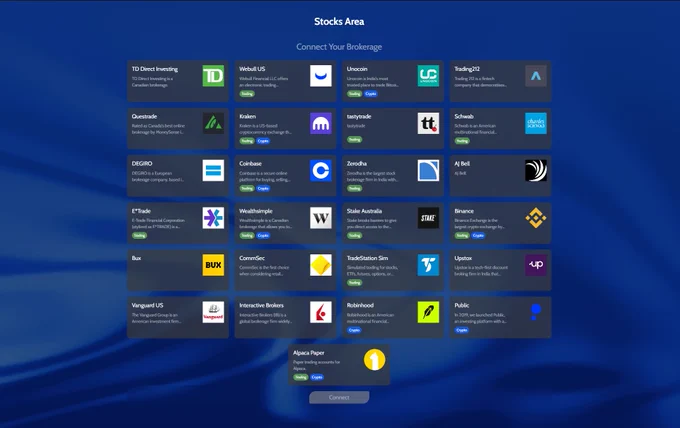Pick the Kraken purple logo
Screen dimensions: 680x428
[x=321, y=123]
